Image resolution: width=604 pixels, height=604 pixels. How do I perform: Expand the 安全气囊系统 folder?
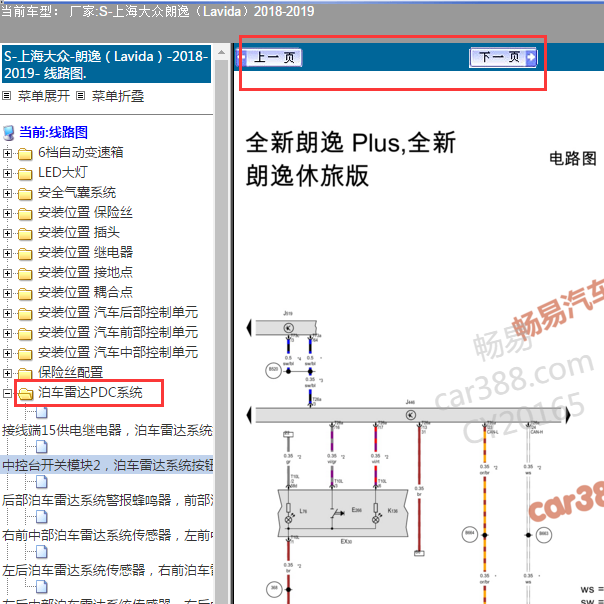(x=7, y=193)
